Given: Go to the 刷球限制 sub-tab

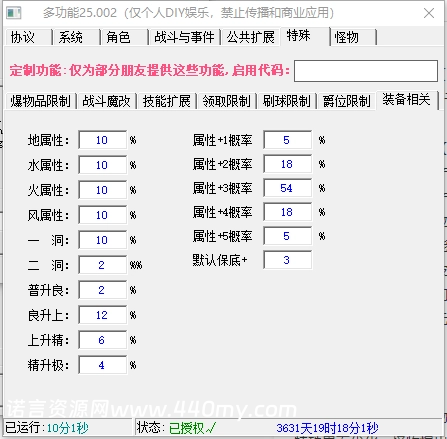Looking at the screenshot, I should 287,101.
